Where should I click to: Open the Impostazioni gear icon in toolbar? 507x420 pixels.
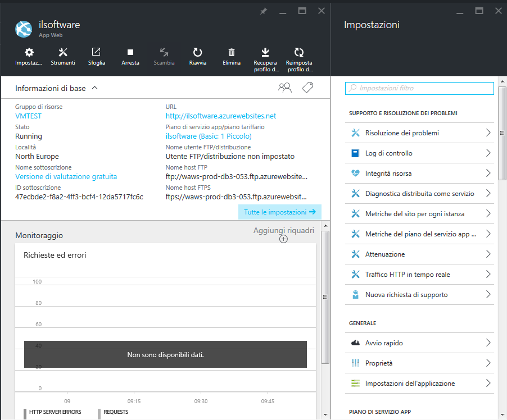pyautogui.click(x=29, y=52)
